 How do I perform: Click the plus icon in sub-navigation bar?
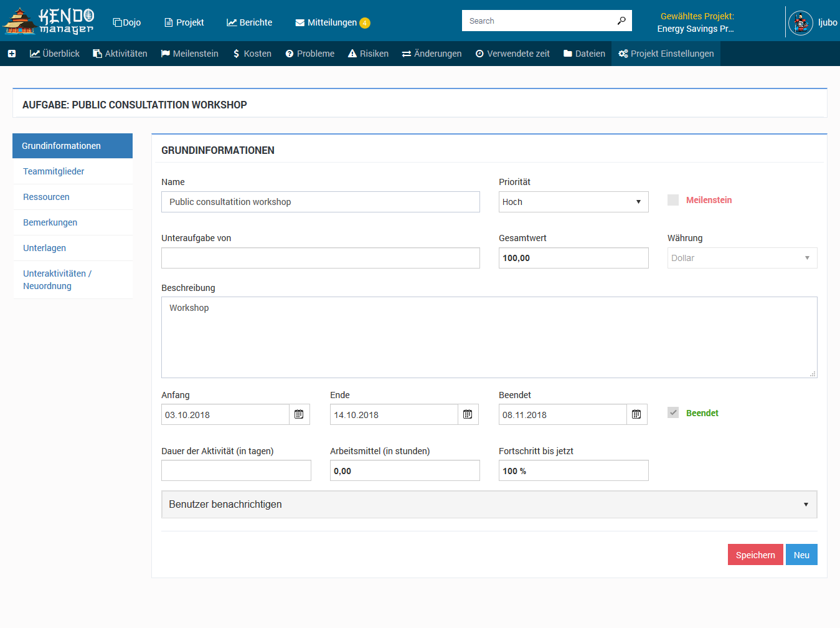pyautogui.click(x=12, y=54)
